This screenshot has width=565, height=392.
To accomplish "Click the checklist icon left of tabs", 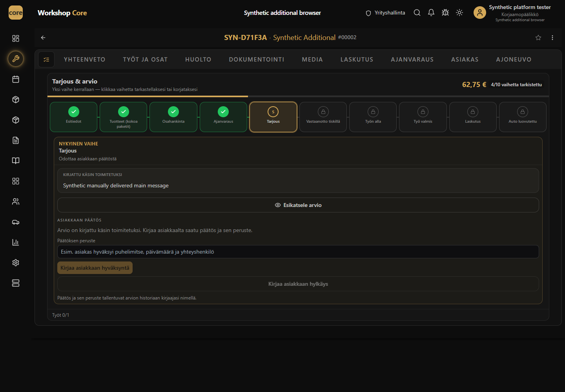I will 46,60.
